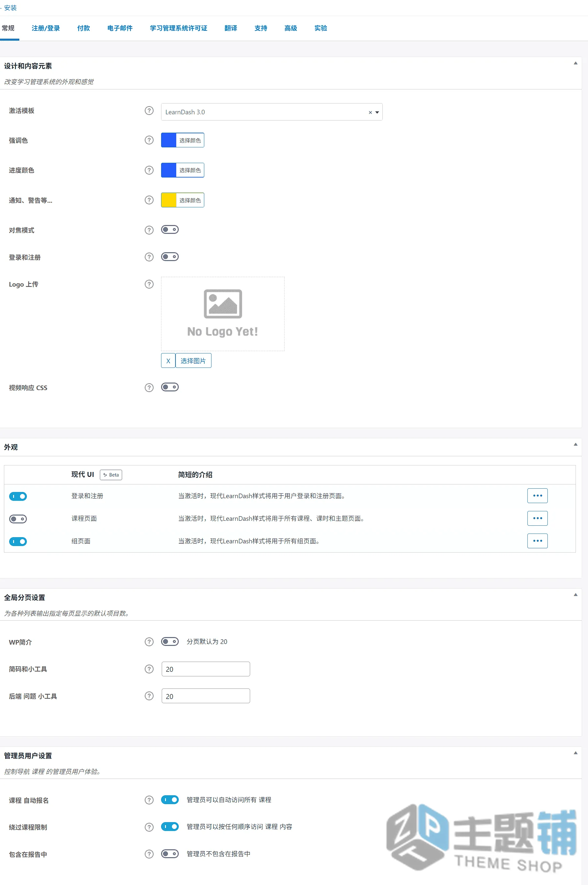Click 选择颜色 for 通知、警告等
Screen dimensions: 588x885
(x=190, y=200)
